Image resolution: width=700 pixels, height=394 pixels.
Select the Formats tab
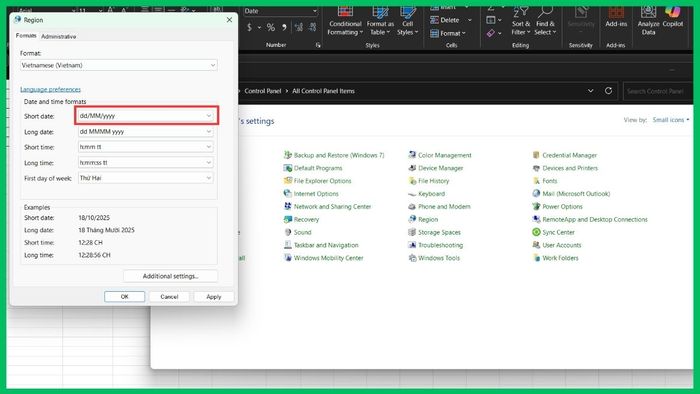click(26, 36)
